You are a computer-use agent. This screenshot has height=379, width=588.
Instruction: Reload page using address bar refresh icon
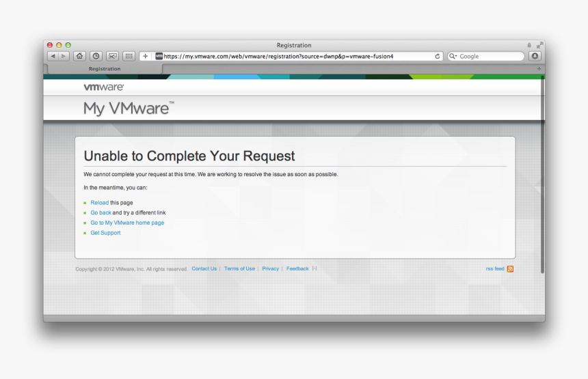[438, 56]
